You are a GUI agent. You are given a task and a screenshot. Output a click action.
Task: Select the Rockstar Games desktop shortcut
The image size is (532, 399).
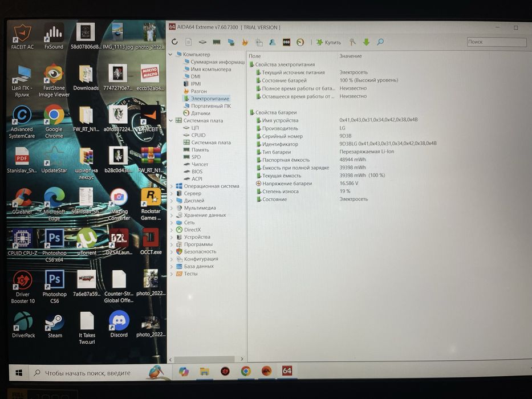click(151, 204)
